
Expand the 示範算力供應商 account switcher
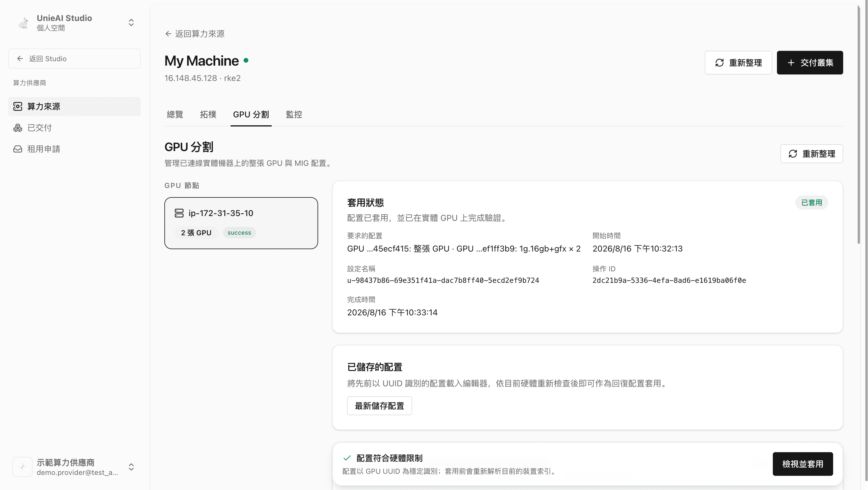click(131, 467)
